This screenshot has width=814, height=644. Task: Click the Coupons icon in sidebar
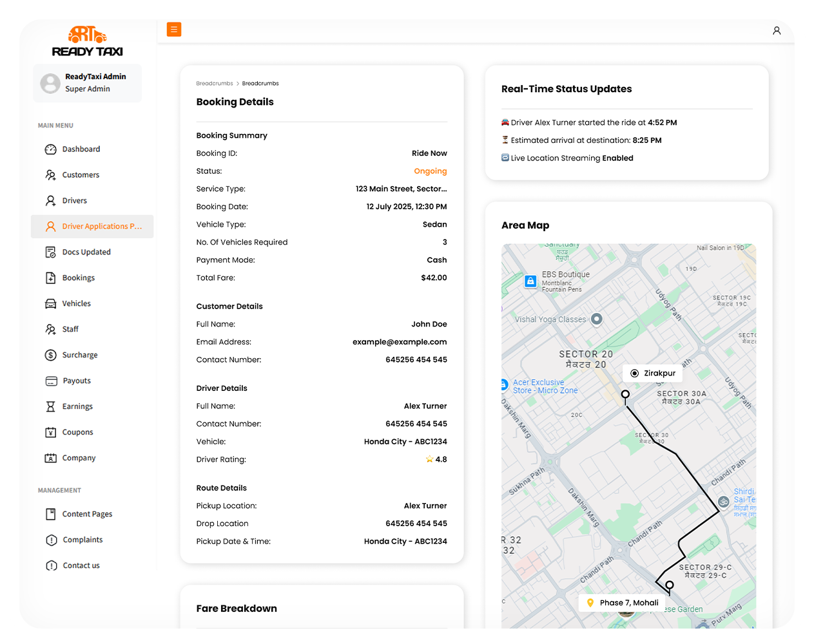(x=51, y=433)
